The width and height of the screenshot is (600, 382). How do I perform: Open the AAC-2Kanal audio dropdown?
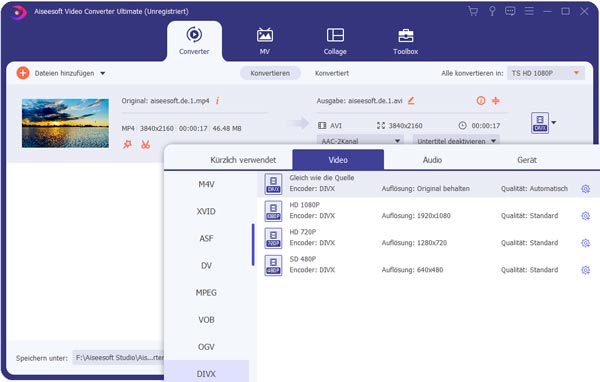pos(360,140)
